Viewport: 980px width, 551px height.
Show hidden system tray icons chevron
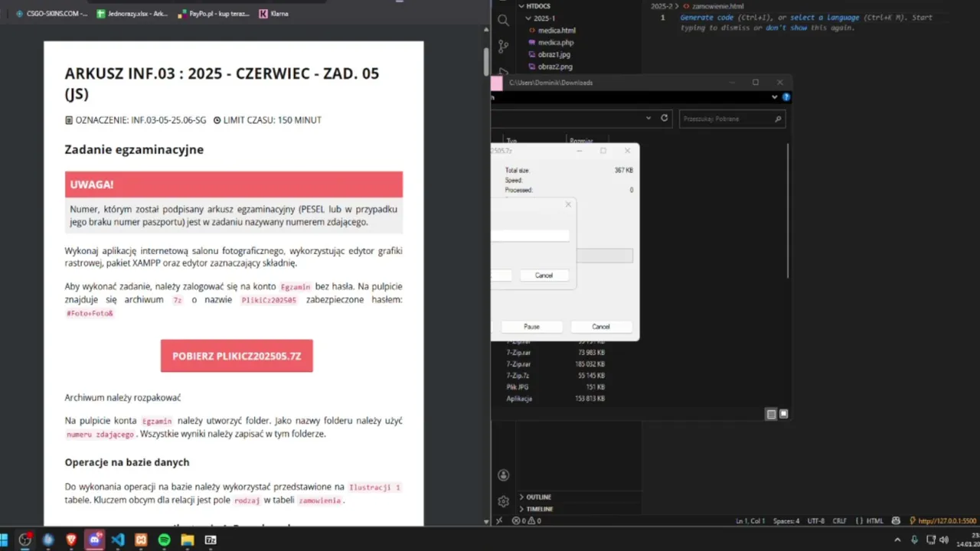[898, 540]
